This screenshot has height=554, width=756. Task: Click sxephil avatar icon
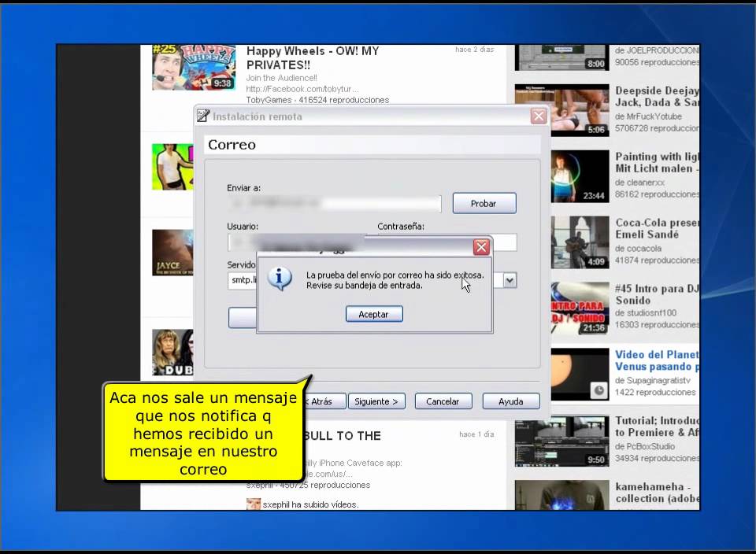pyautogui.click(x=253, y=504)
